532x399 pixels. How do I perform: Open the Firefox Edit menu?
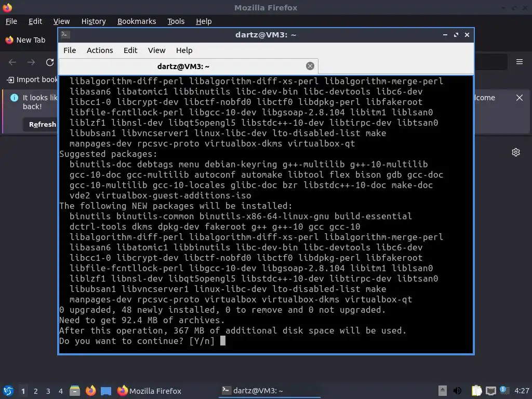pos(35,21)
